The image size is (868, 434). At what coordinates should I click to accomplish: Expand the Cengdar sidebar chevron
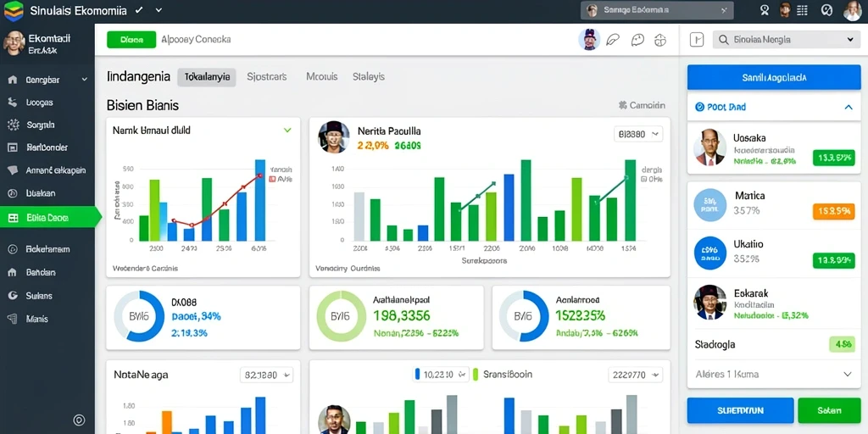[85, 80]
